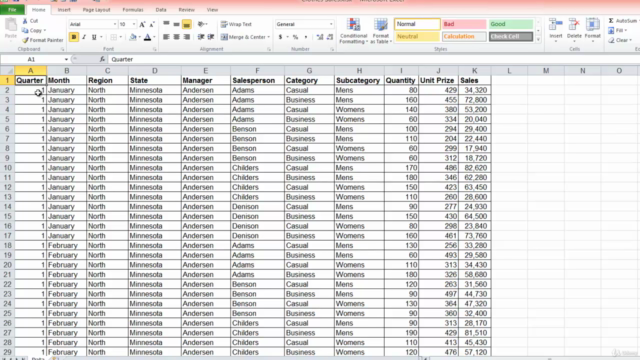
Task: Click Increase Decimal icon
Action: click(x=320, y=37)
